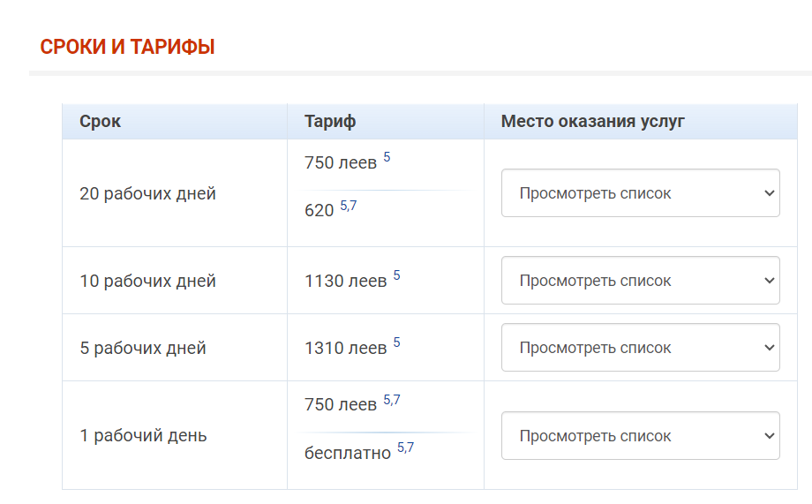The image size is (812, 504).
Task: Click the 1310 леев tariff text
Action: tap(345, 348)
